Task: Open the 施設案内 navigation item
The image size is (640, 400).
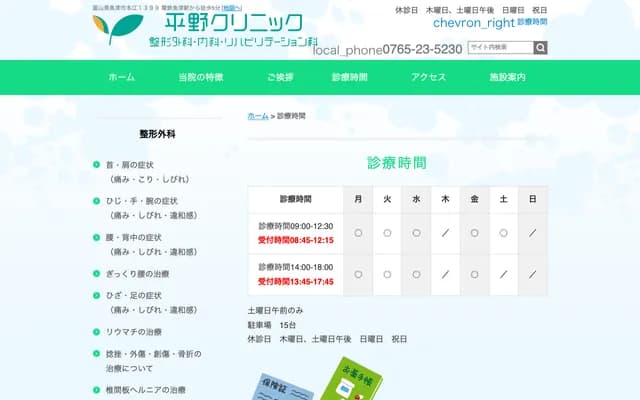Action: pos(507,77)
